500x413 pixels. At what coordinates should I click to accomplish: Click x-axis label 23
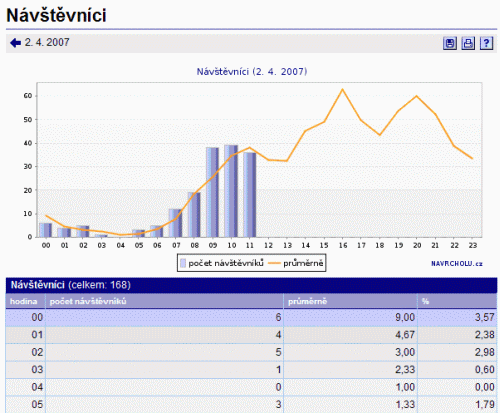coord(473,246)
